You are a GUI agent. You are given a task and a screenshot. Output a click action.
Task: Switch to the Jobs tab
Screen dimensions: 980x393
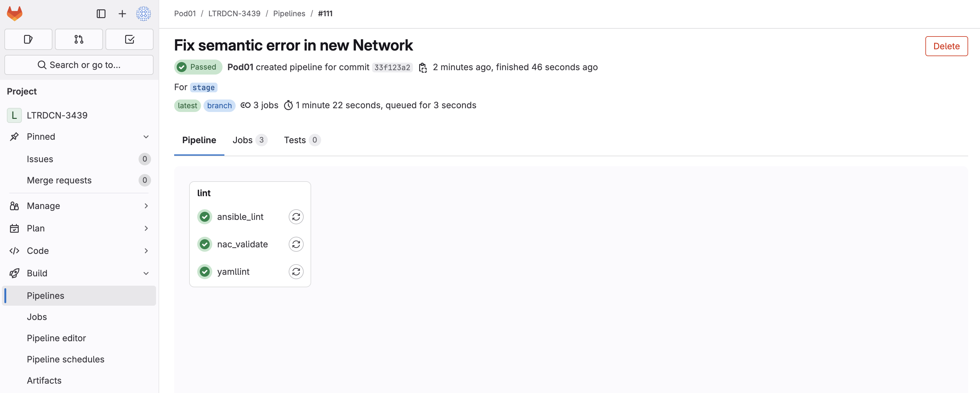[x=250, y=140]
